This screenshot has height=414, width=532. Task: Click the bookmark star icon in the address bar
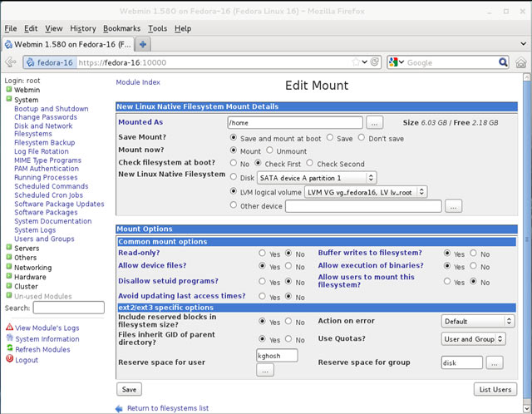(356, 62)
